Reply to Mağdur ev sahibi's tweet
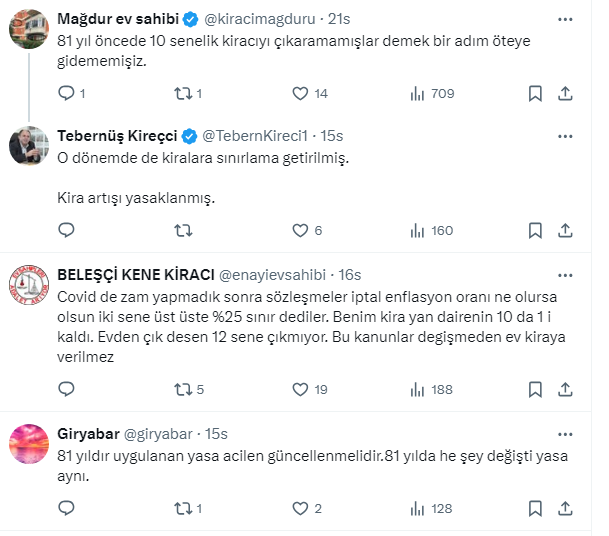The width and height of the screenshot is (609, 536). pos(67,93)
